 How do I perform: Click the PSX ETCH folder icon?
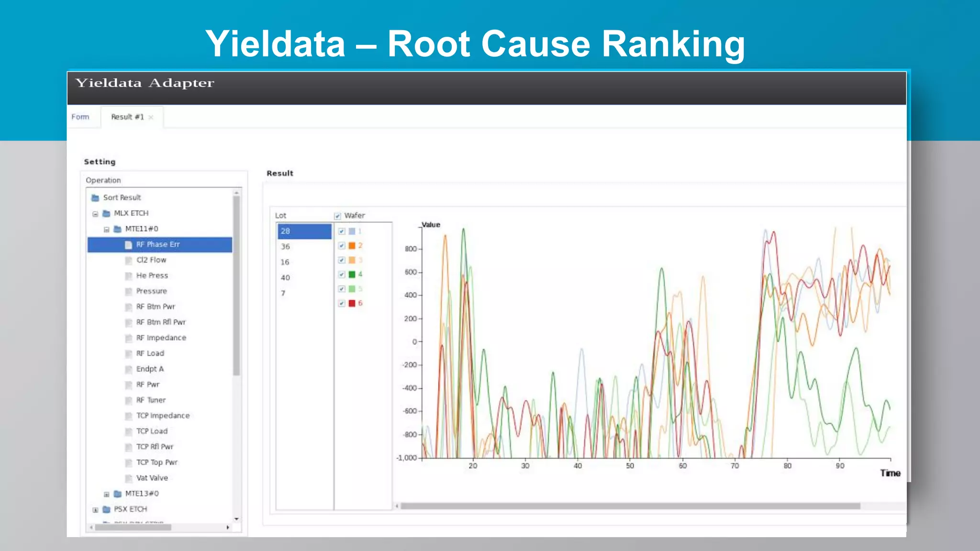107,509
